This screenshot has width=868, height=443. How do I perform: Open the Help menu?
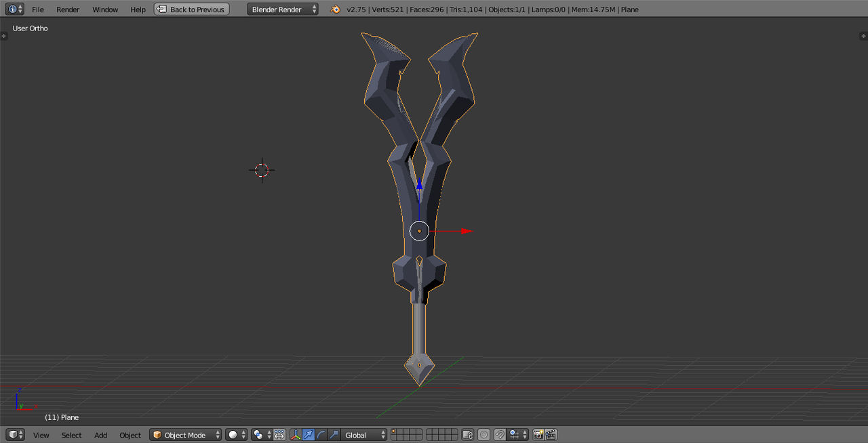pyautogui.click(x=138, y=9)
